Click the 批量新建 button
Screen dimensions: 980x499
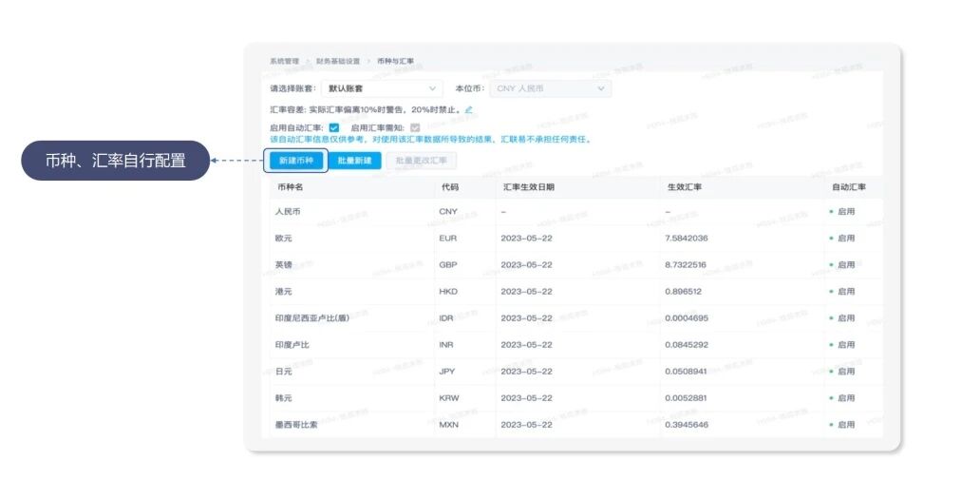pos(354,161)
